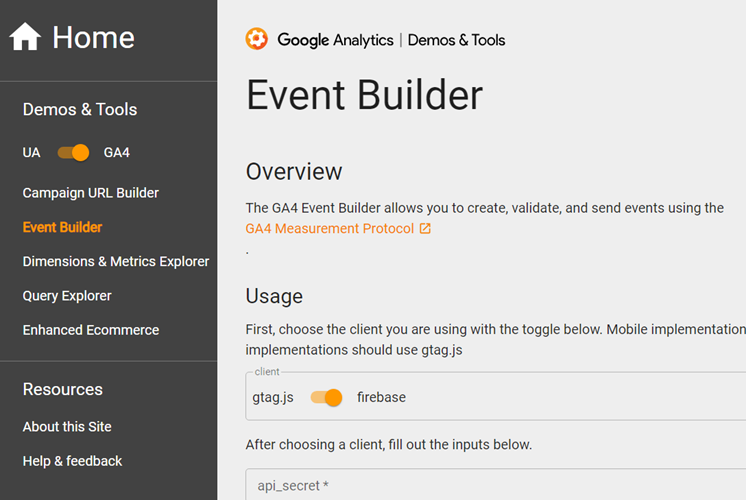
Task: Open Help & feedback
Action: point(72,461)
